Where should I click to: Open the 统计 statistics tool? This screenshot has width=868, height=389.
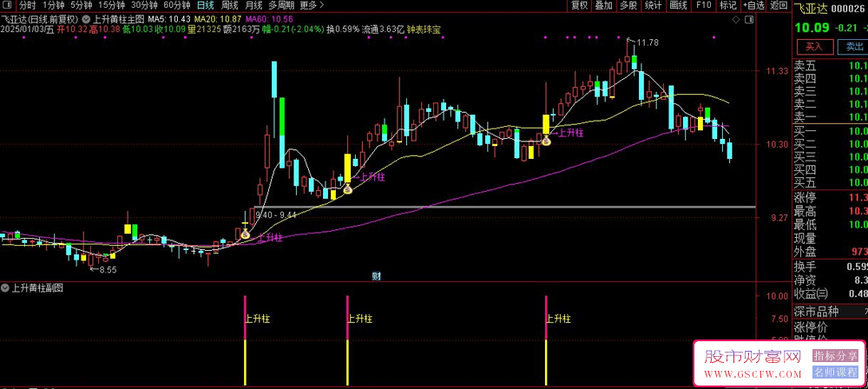click(654, 6)
